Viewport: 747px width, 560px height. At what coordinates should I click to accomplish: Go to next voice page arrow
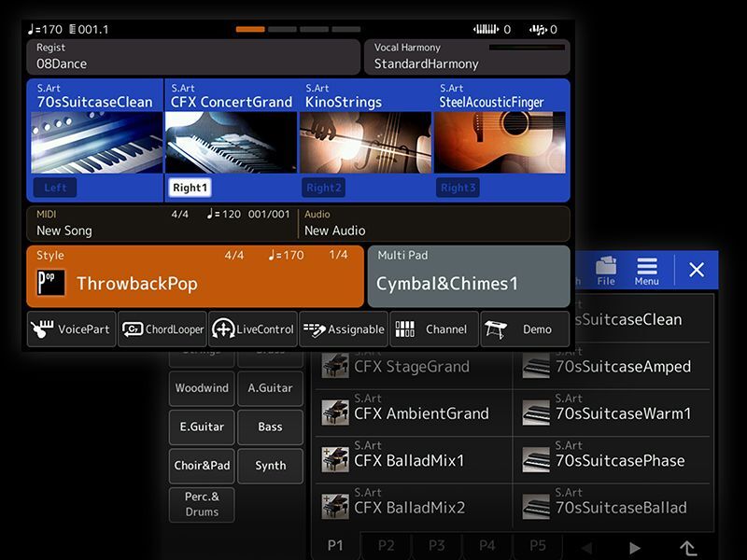click(x=635, y=548)
